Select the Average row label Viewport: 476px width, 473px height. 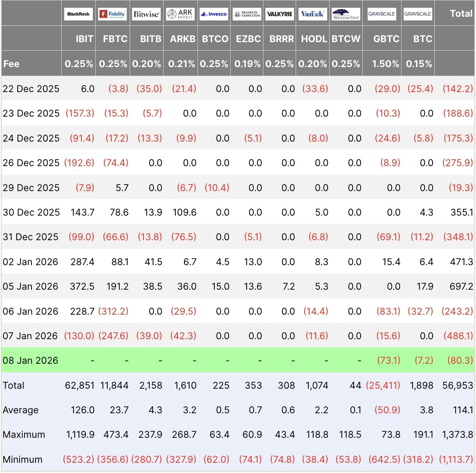(20, 410)
